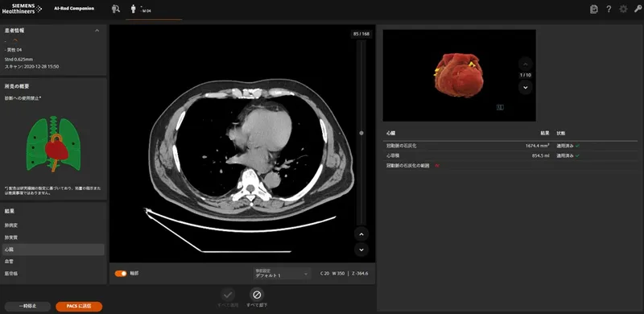Click the small icon in heart preview
Image resolution: width=644 pixels, height=314 pixels.
coord(500,107)
